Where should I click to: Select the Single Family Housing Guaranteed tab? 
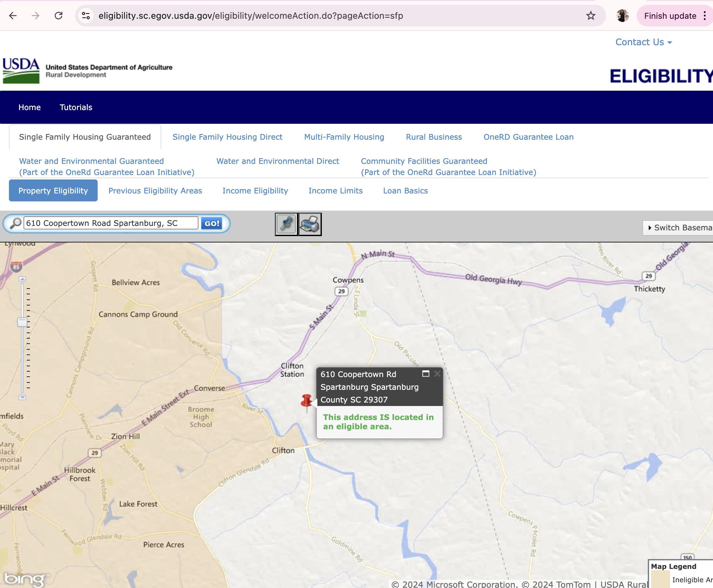pos(85,137)
